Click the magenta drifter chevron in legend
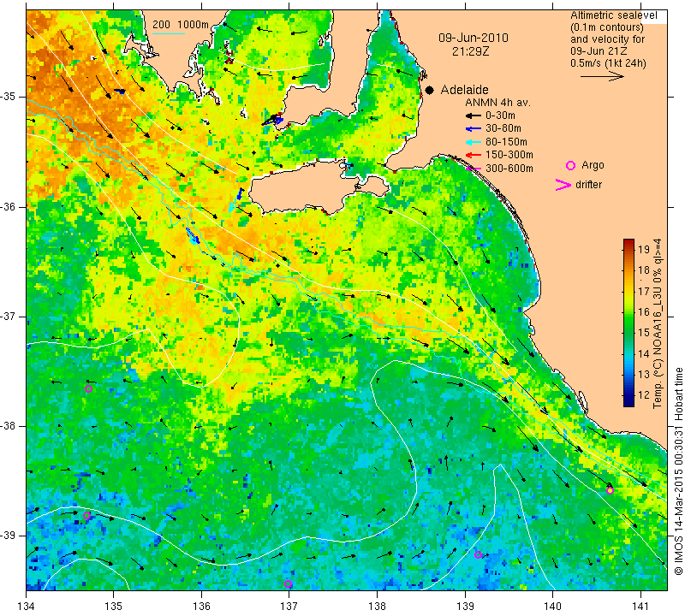 563,185
